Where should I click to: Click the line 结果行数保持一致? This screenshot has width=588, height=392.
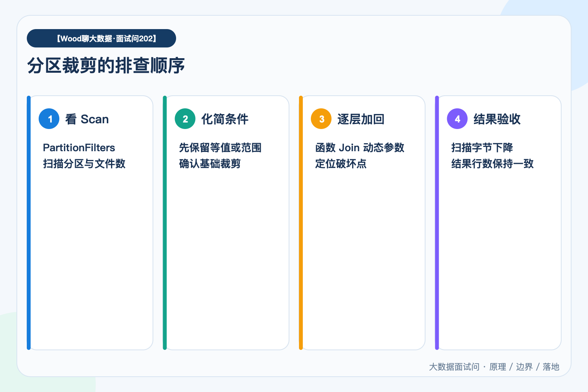click(493, 164)
